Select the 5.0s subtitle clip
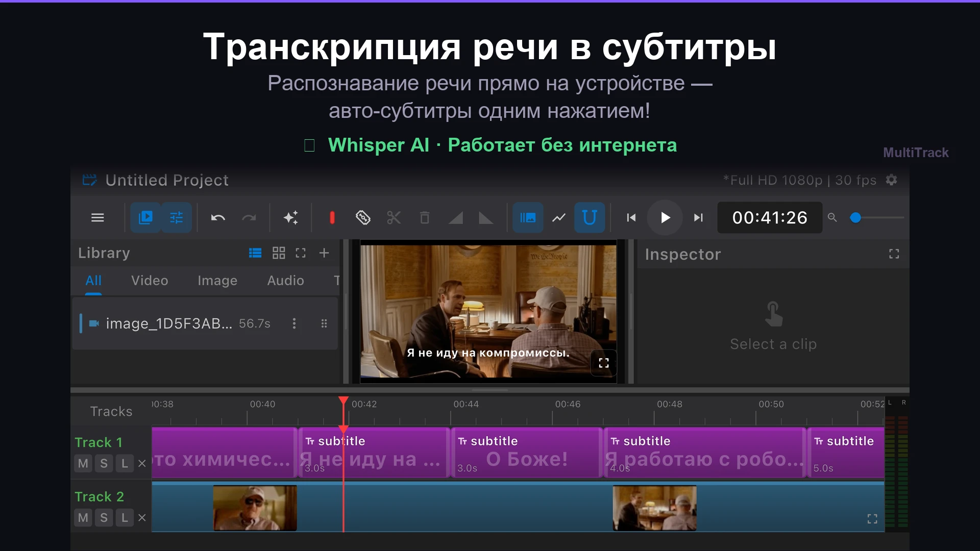This screenshot has height=551, width=980. pyautogui.click(x=846, y=453)
